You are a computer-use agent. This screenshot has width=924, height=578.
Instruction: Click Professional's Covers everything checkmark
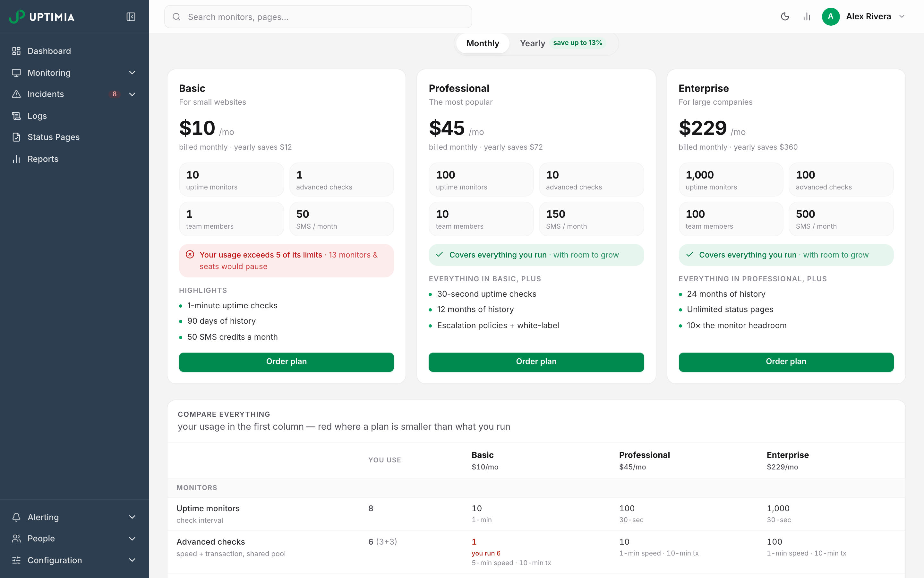440,255
